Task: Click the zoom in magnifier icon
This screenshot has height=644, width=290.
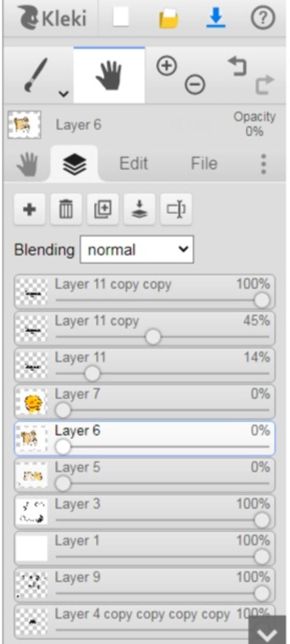Action: click(x=167, y=66)
